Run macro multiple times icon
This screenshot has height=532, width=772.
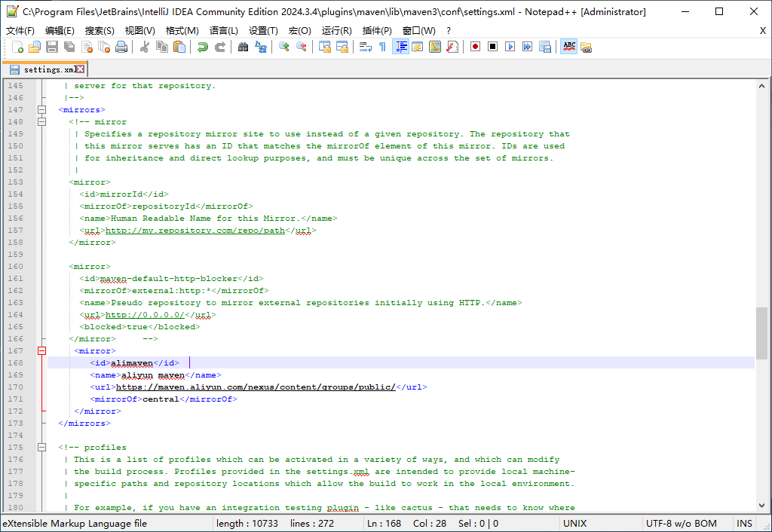527,47
